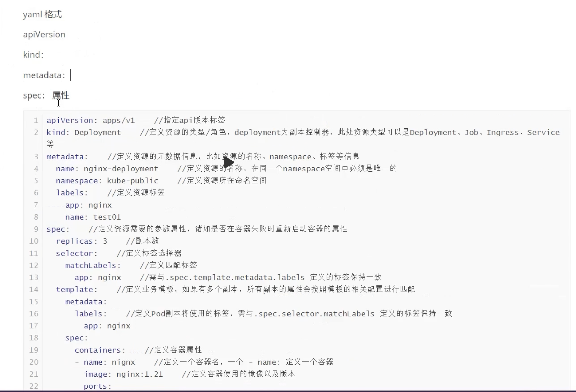Click the '//定义资源标签' comment
Viewport: 576px width, 392px height.
click(x=136, y=192)
